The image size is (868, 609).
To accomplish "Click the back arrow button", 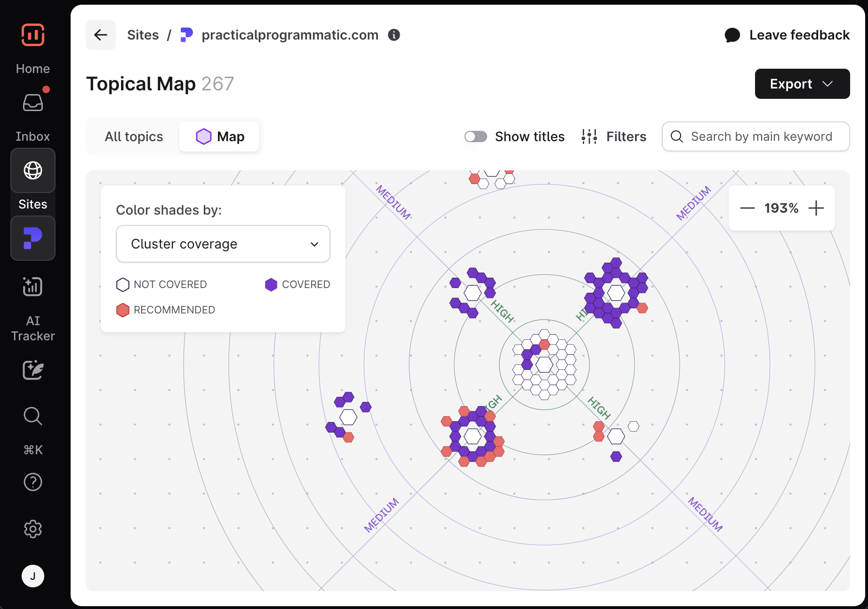I will pyautogui.click(x=101, y=35).
